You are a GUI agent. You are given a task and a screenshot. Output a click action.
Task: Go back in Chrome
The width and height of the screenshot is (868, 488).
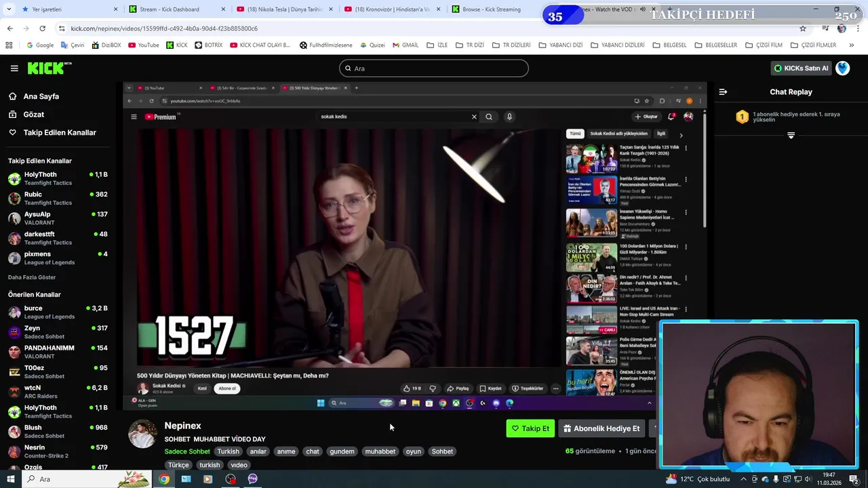click(x=9, y=28)
